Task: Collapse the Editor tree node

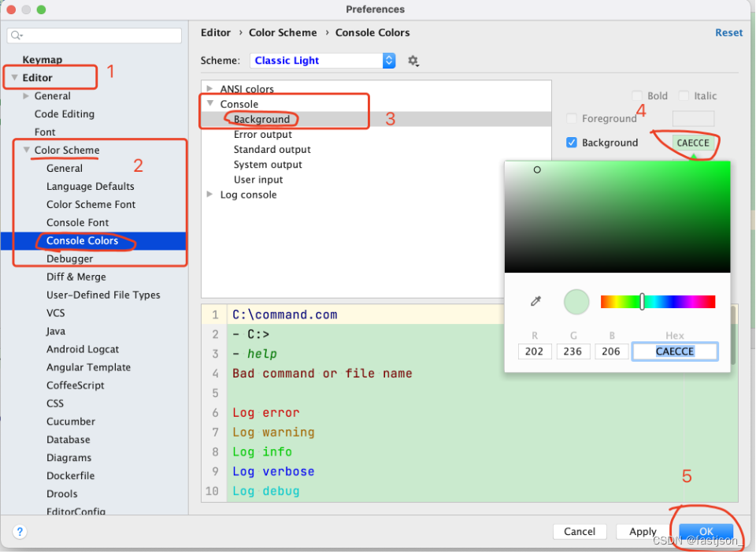Action: pos(14,77)
